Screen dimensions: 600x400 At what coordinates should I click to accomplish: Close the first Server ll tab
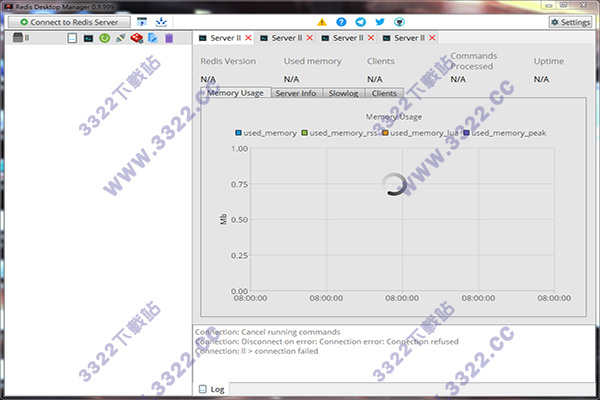[248, 38]
